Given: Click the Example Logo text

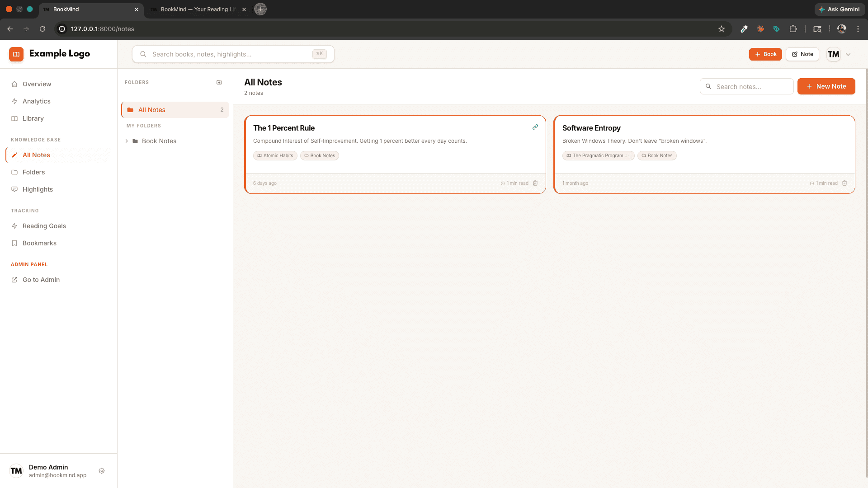Looking at the screenshot, I should coord(60,54).
